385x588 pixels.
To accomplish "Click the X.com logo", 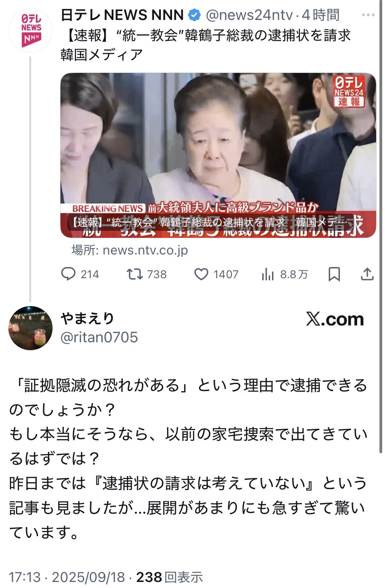I will tap(335, 320).
